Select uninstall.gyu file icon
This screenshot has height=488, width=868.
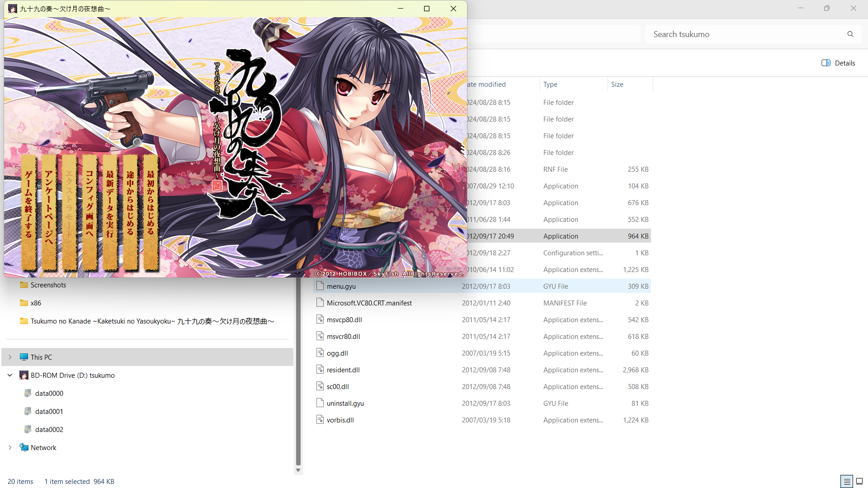point(320,403)
